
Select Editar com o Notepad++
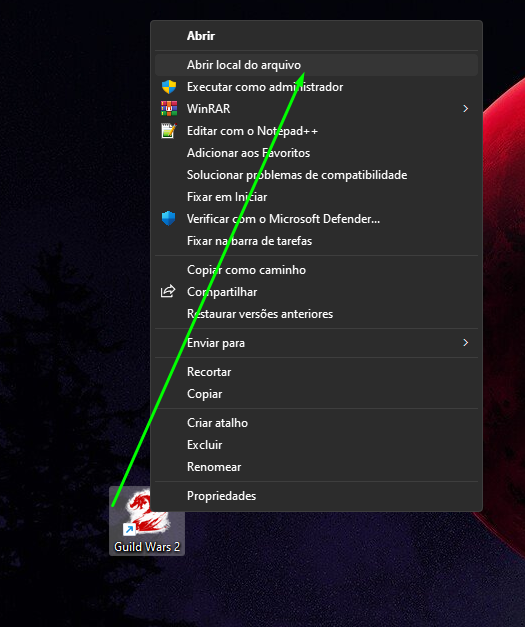(x=316, y=131)
